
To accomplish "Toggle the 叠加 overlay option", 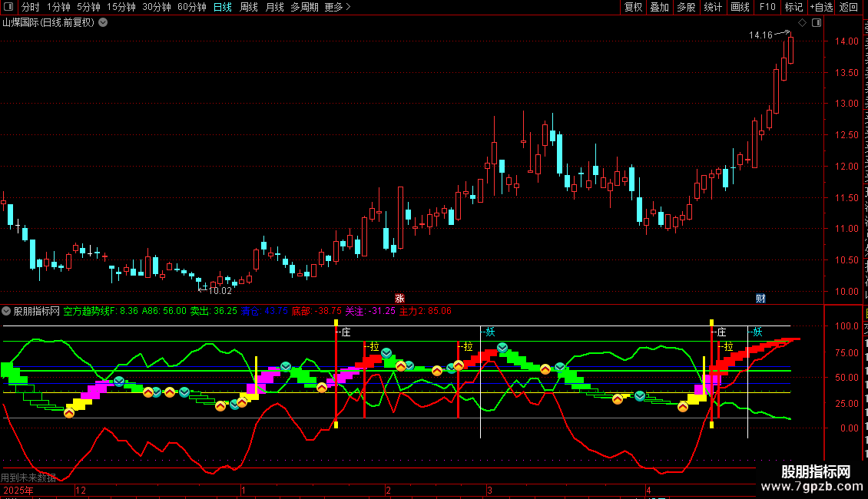I will pos(659,7).
